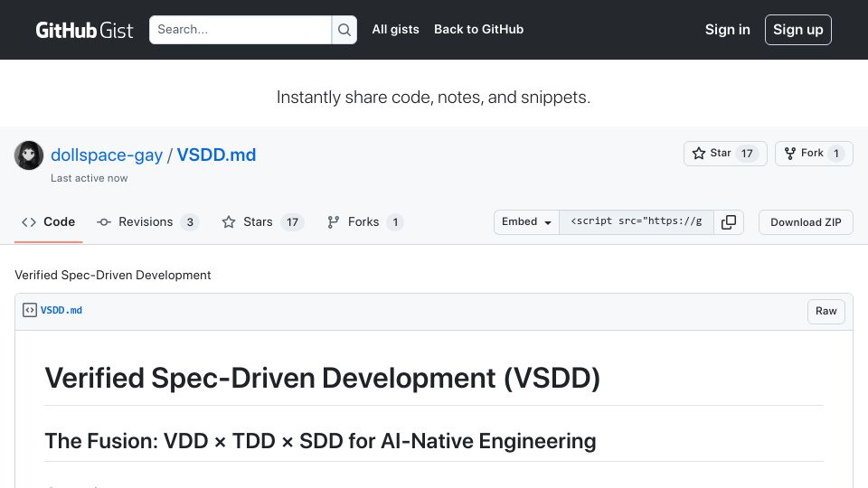Image resolution: width=868 pixels, height=488 pixels.
Task: Fork this gist with the Fork button
Action: [814, 154]
